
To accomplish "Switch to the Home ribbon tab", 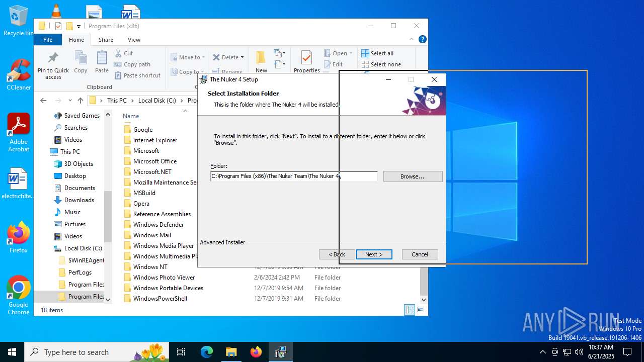I will (76, 40).
